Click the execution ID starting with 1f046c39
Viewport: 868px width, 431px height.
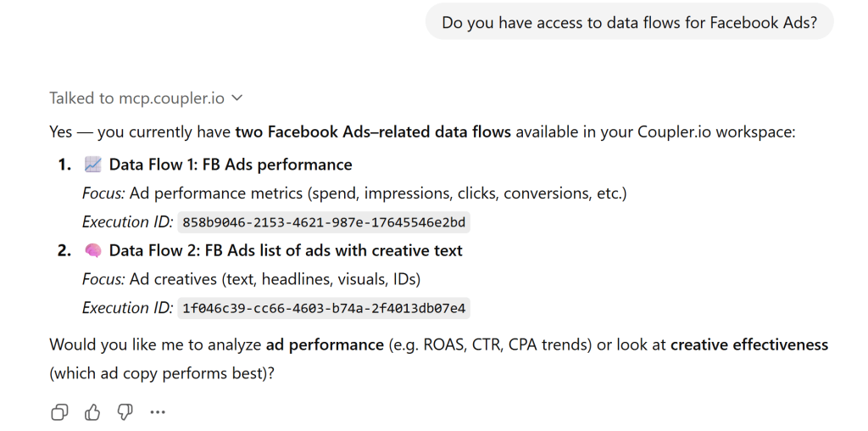pyautogui.click(x=323, y=308)
